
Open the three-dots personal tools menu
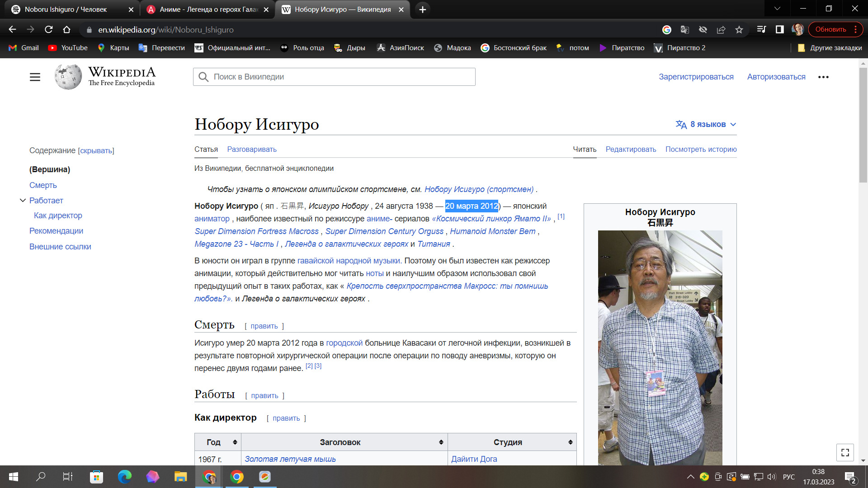823,77
